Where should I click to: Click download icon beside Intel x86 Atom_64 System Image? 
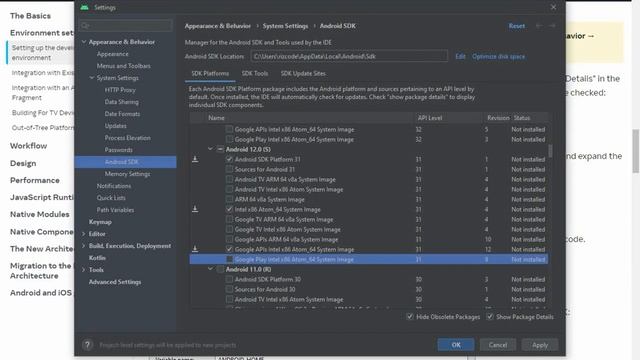[195, 209]
